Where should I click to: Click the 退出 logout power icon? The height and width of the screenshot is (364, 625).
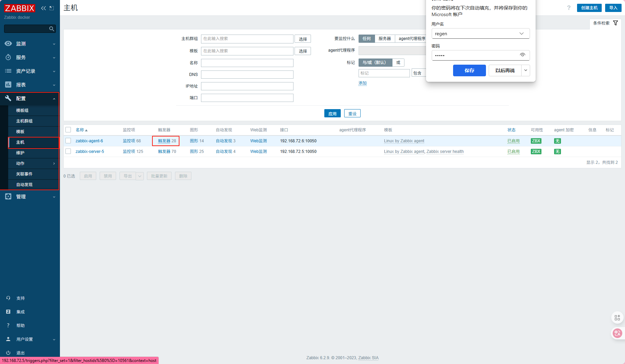8,353
